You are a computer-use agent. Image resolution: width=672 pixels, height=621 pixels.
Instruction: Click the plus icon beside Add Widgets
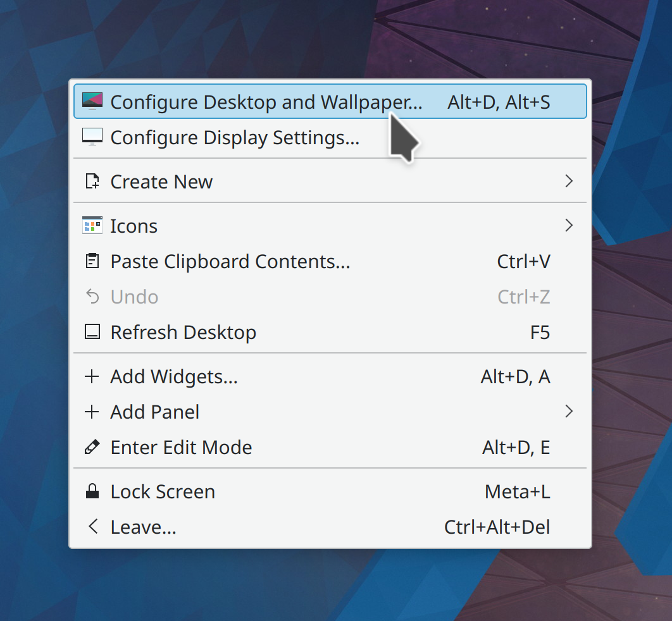coord(92,377)
